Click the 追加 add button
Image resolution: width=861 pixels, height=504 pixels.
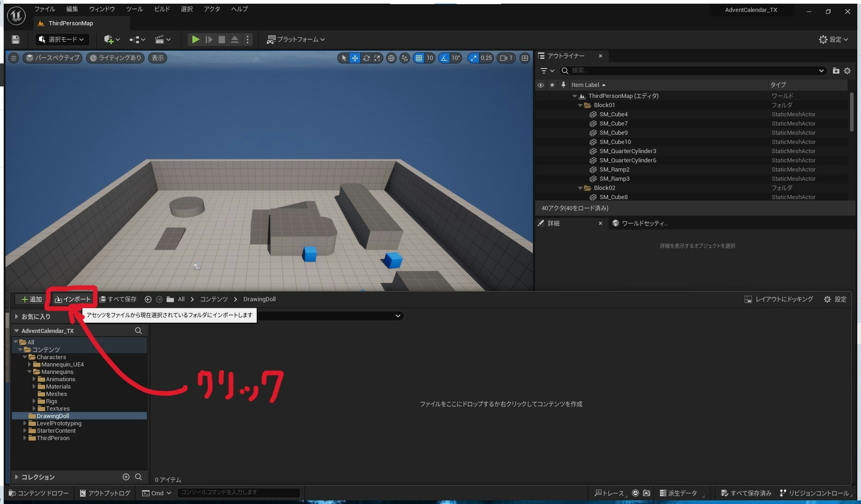pos(31,299)
